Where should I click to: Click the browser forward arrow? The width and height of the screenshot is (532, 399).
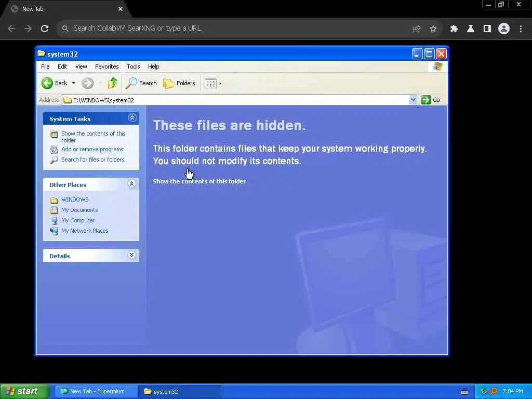[28, 29]
